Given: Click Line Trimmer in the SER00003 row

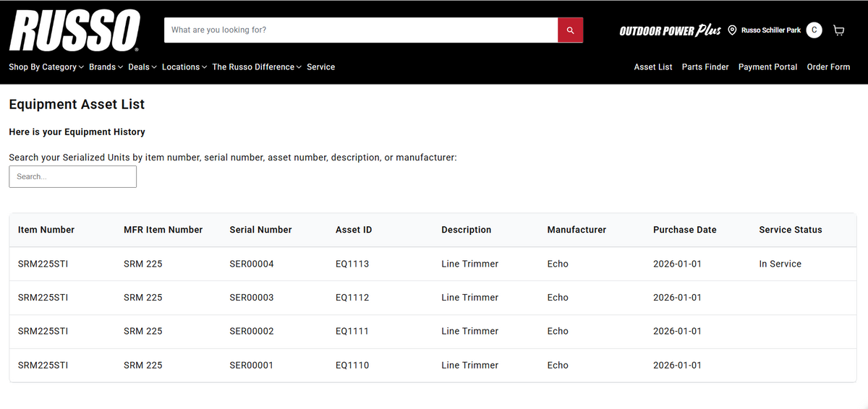Looking at the screenshot, I should click(470, 298).
